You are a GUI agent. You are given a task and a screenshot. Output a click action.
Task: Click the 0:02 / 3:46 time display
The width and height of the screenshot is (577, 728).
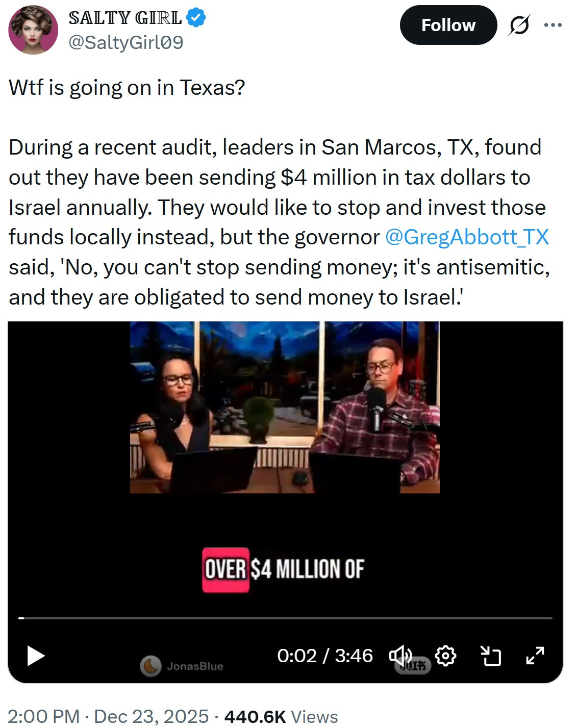pos(325,656)
